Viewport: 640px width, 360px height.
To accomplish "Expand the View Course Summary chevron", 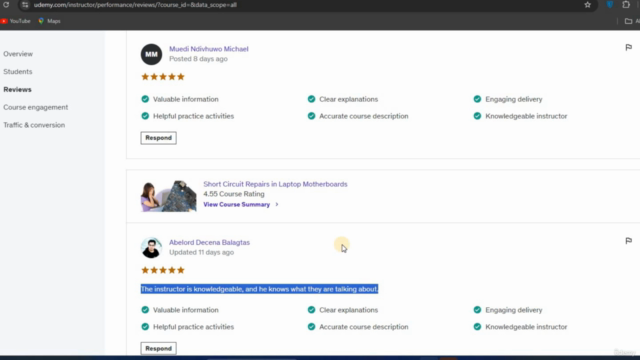I will [277, 204].
